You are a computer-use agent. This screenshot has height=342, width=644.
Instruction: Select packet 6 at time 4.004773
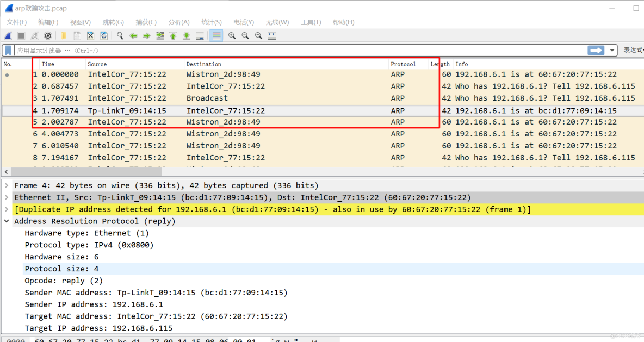click(x=323, y=134)
